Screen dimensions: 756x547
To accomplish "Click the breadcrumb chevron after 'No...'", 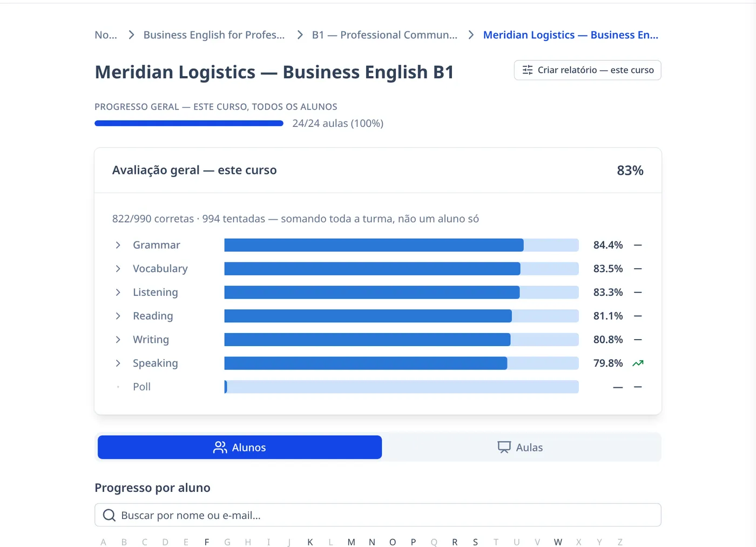I will [x=131, y=35].
